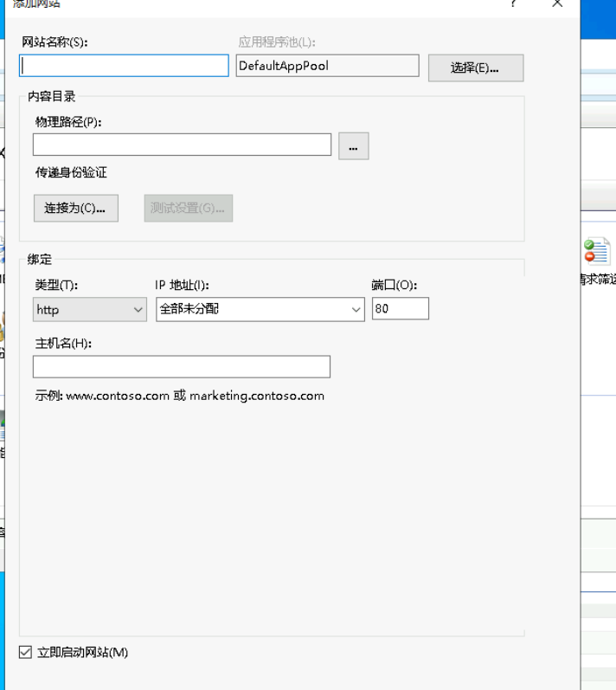
Task: Toggle the 立即启动网站(M) checkbox
Action: pyautogui.click(x=25, y=652)
